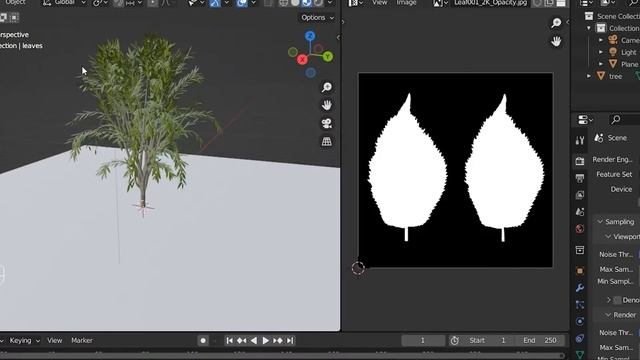Jump to timeline end frame
The width and height of the screenshot is (640, 360).
coord(290,340)
